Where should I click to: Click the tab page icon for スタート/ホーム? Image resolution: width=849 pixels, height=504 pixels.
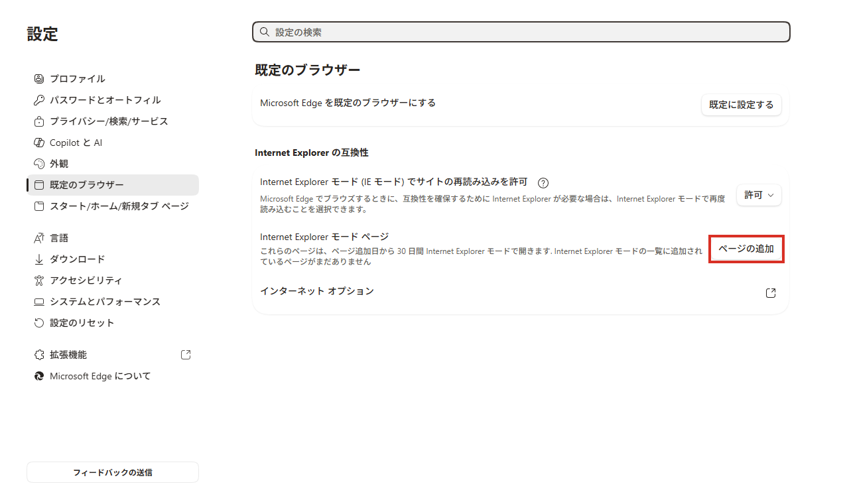pyautogui.click(x=38, y=206)
